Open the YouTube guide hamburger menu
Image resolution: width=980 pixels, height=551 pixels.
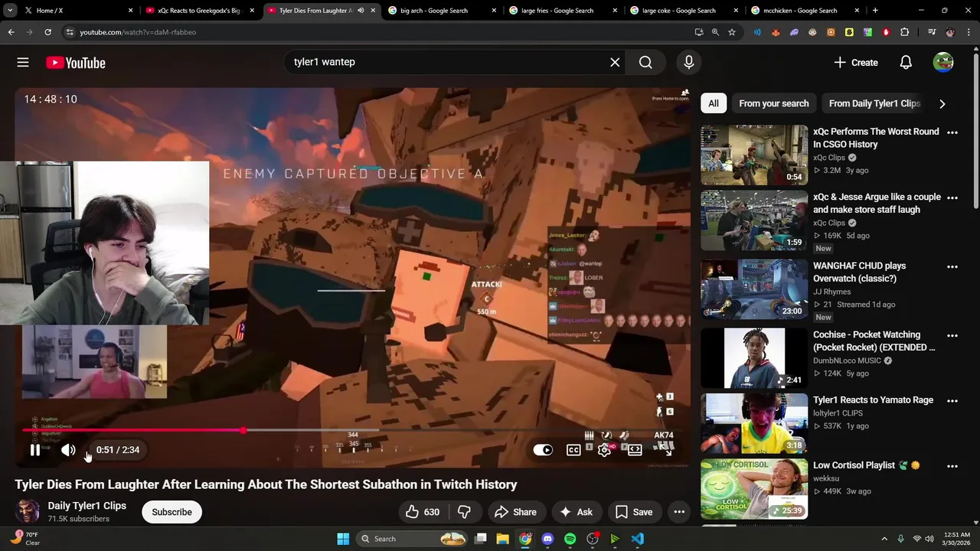[23, 63]
